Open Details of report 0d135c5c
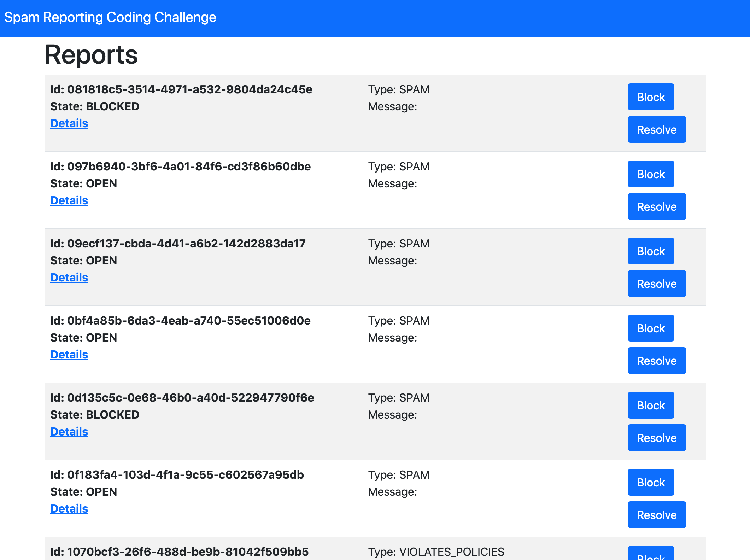This screenshot has height=560, width=750. click(69, 432)
